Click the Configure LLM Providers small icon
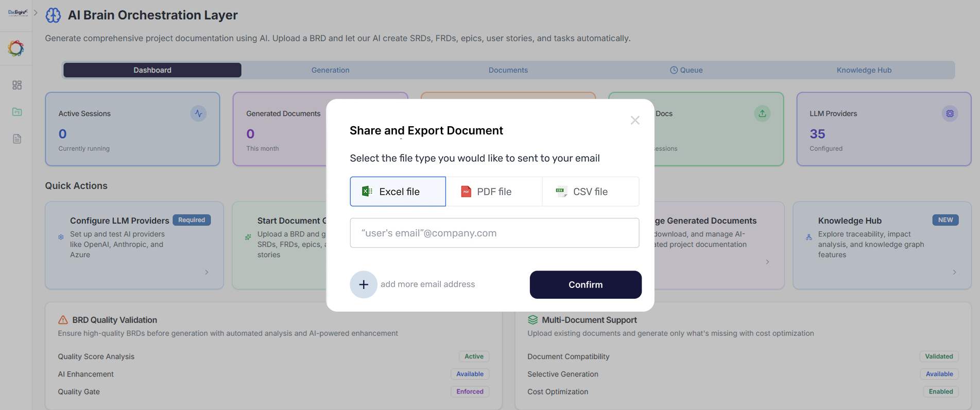This screenshot has width=980, height=410. tap(61, 237)
